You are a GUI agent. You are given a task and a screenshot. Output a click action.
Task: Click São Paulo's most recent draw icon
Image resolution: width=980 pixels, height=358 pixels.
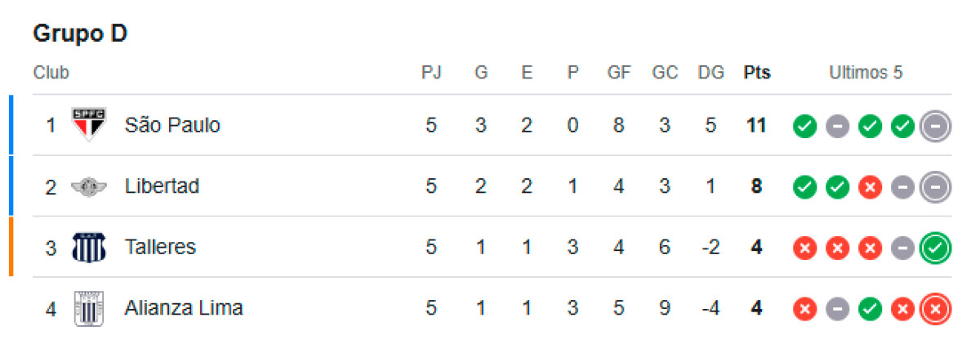click(x=935, y=126)
